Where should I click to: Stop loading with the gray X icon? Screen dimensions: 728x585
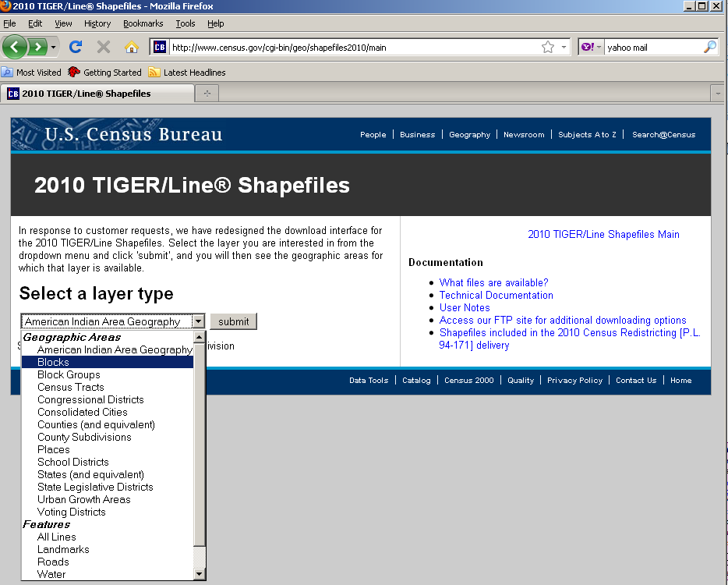point(104,47)
